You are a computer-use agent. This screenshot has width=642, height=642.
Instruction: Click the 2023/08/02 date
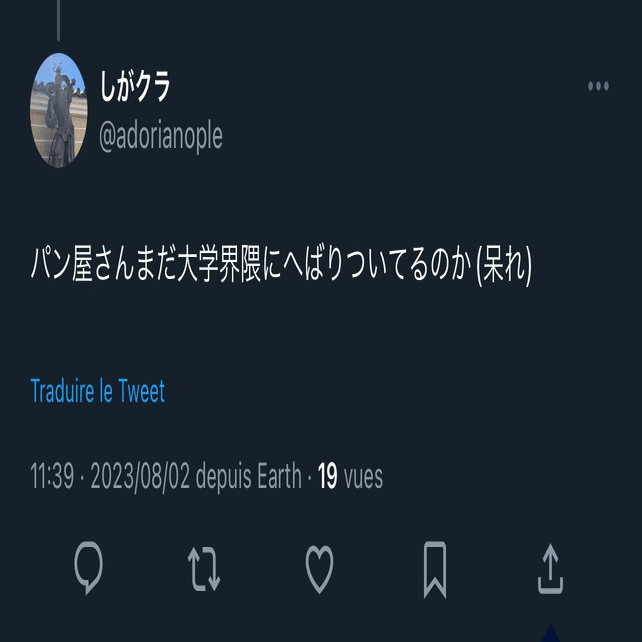point(140,476)
